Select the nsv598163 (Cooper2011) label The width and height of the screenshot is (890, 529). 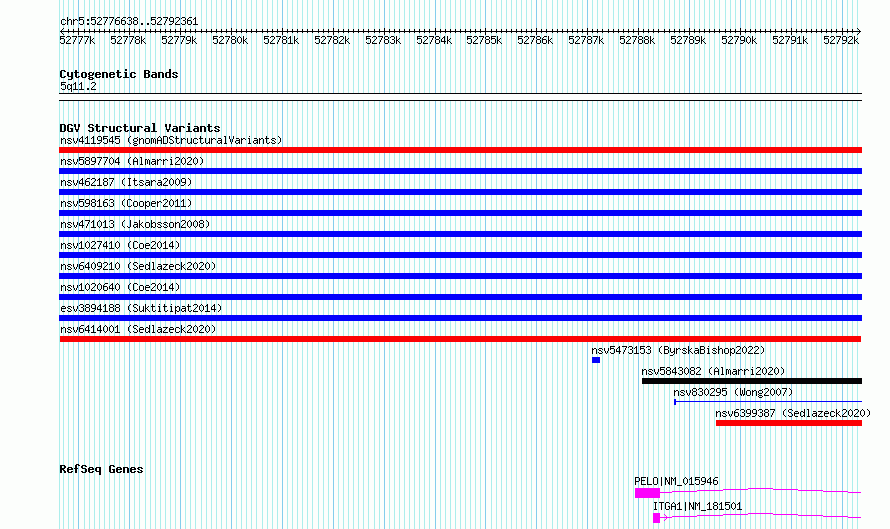(x=126, y=203)
